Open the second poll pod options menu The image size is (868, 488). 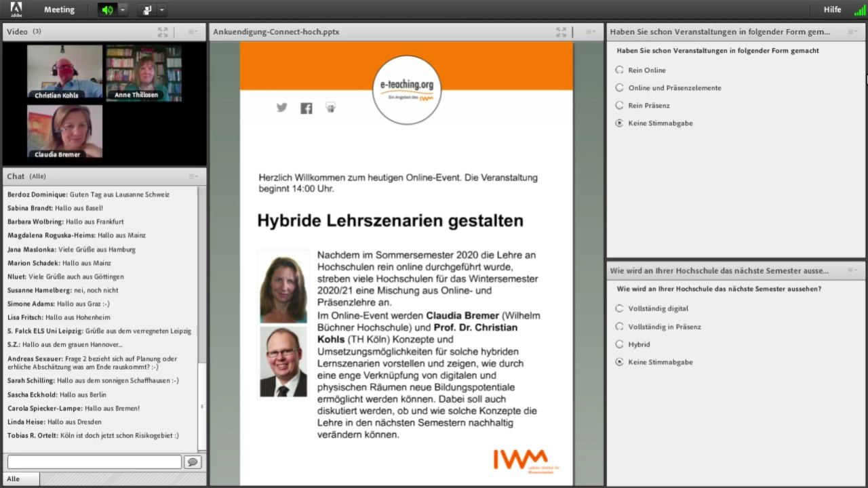[852, 270]
